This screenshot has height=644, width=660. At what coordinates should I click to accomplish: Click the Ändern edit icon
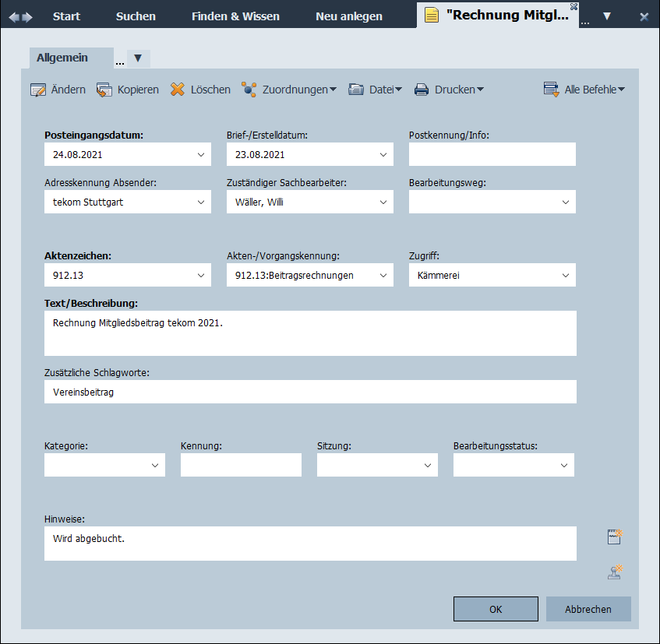point(38,90)
